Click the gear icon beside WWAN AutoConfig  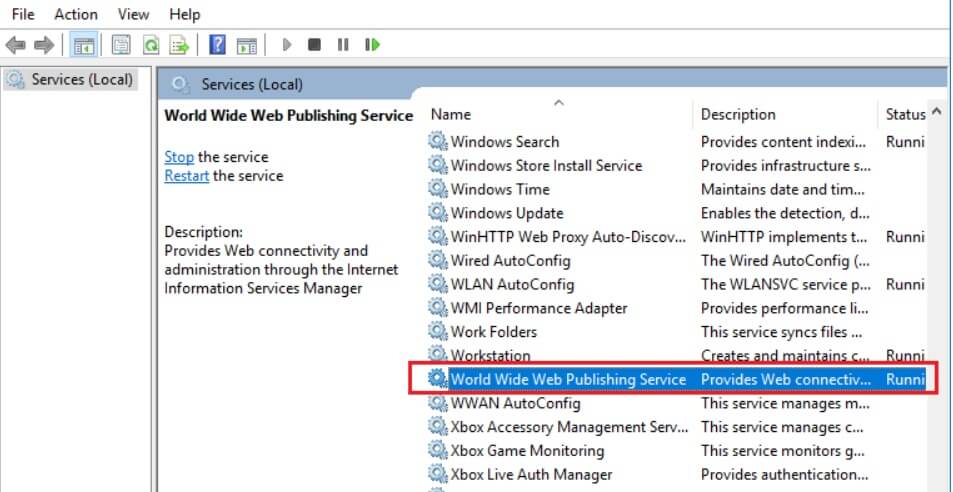point(438,403)
